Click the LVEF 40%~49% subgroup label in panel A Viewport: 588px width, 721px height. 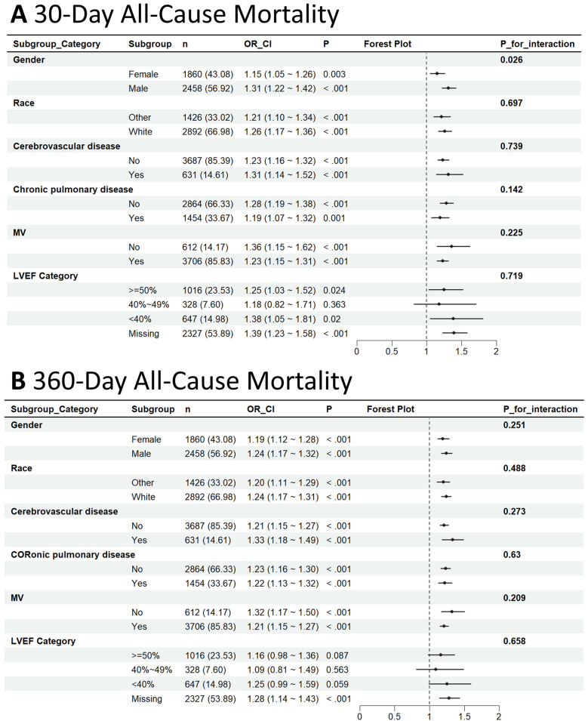coord(149,304)
